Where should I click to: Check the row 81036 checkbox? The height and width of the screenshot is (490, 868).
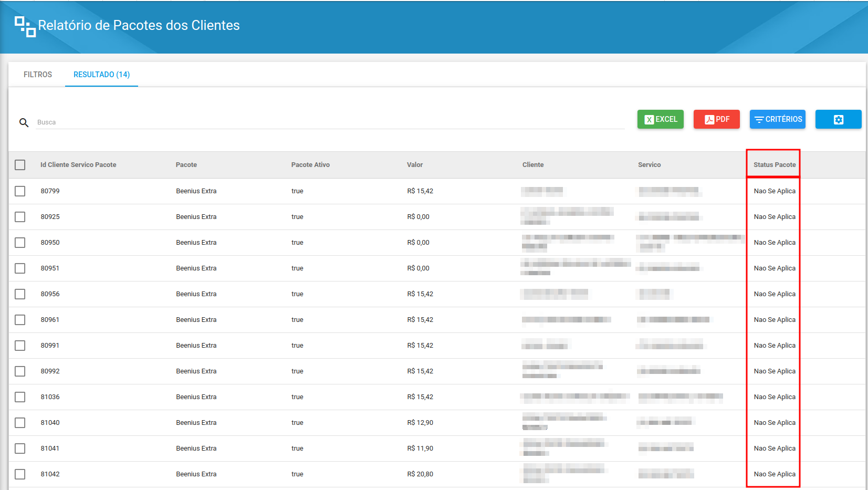20,397
